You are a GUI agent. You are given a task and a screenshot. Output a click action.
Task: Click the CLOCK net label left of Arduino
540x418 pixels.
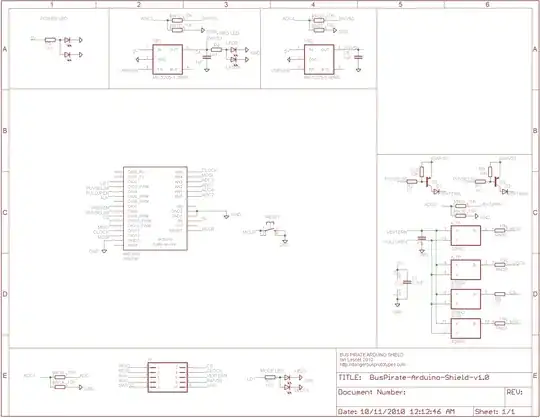point(101,232)
